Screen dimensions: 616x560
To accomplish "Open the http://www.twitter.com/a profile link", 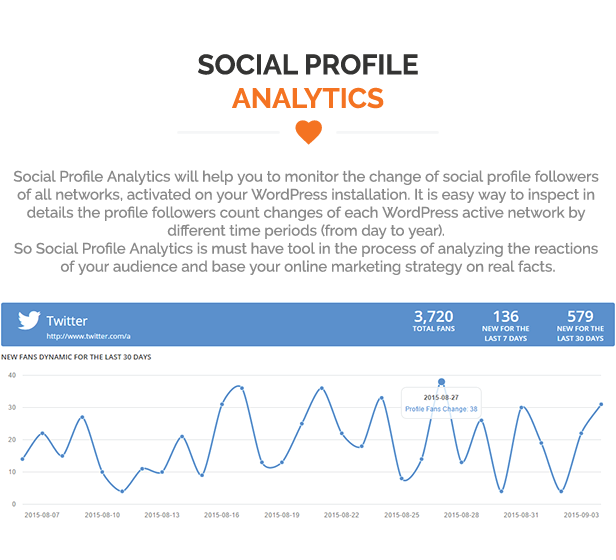I will coord(88,336).
